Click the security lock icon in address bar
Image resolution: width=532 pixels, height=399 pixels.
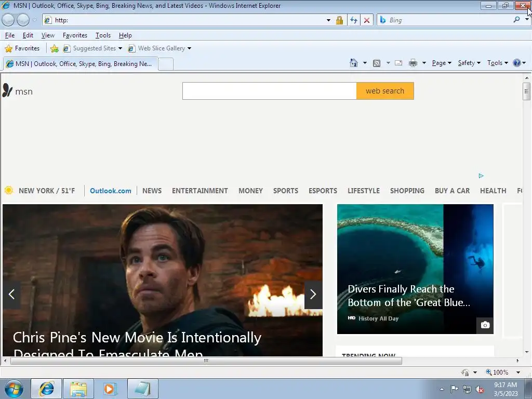339,20
